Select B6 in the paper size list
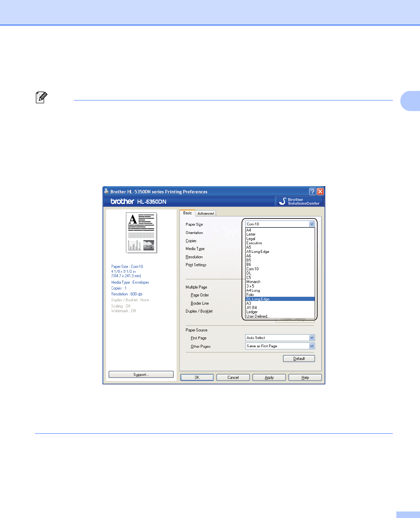The height and width of the screenshot is (518, 420). pyautogui.click(x=280, y=264)
